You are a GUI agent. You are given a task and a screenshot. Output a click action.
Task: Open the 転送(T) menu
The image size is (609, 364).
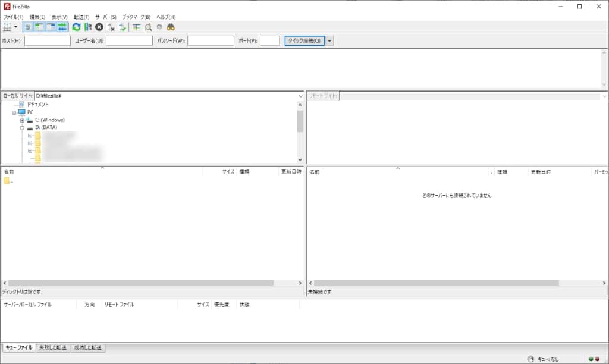pos(81,17)
